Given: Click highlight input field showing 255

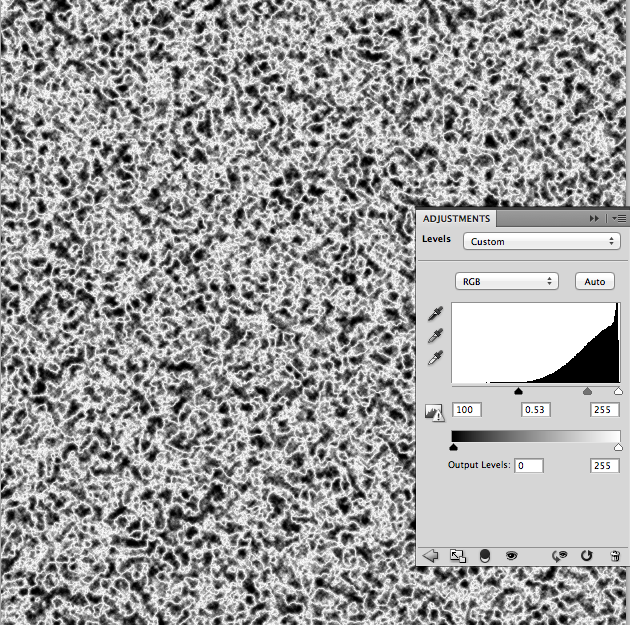Looking at the screenshot, I should click(x=605, y=410).
